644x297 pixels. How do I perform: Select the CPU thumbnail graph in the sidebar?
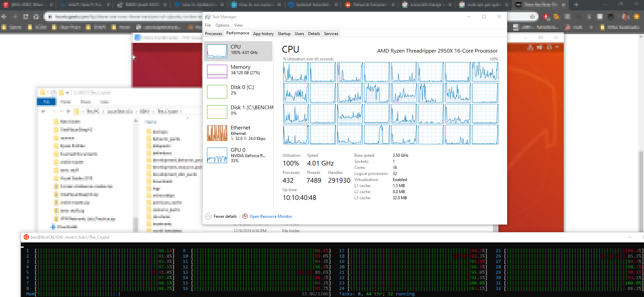click(x=217, y=51)
